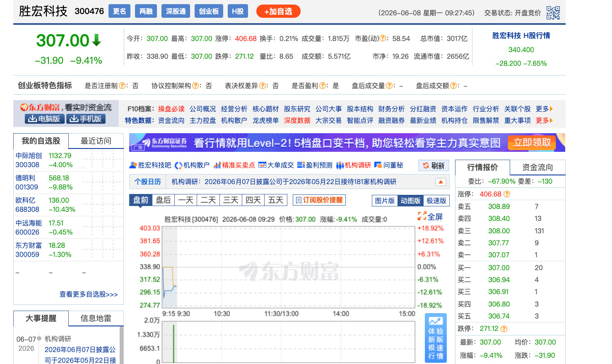Switch chart to 盘后 view
This screenshot has width=612, height=364.
(x=163, y=200)
